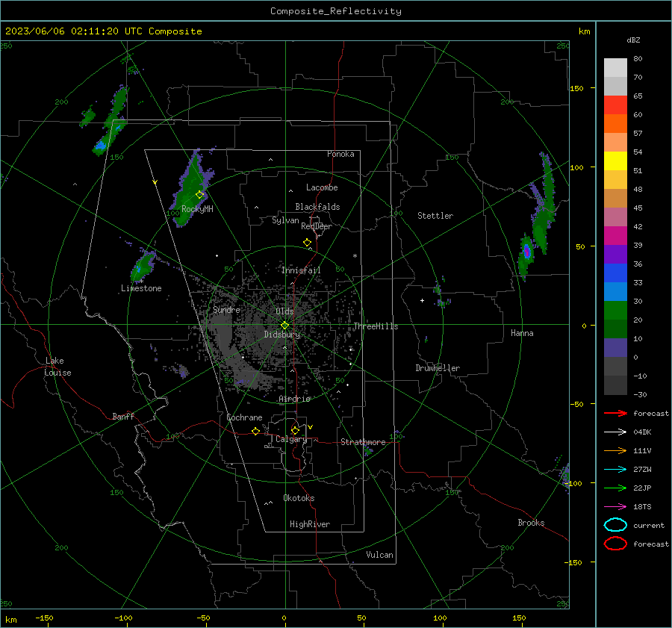Pick the purple 39 dBZ legend swatch
672x628 pixels.
(615, 254)
